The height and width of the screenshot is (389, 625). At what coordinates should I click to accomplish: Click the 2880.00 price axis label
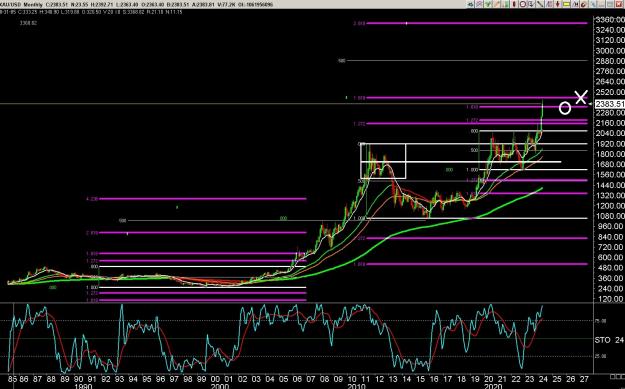tap(609, 61)
